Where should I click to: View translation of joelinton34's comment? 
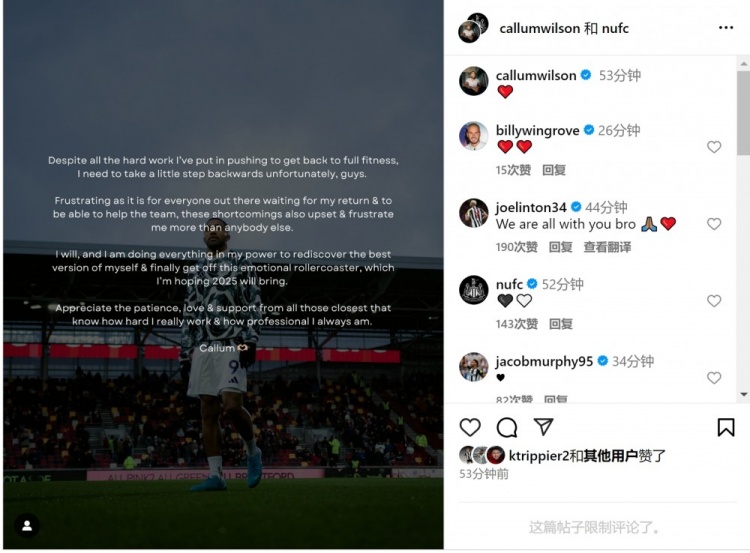pos(607,247)
